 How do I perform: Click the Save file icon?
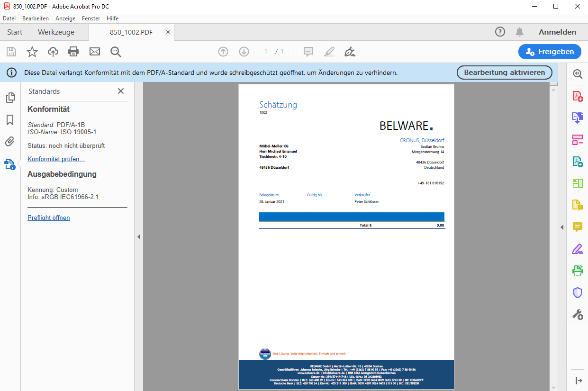click(x=11, y=52)
